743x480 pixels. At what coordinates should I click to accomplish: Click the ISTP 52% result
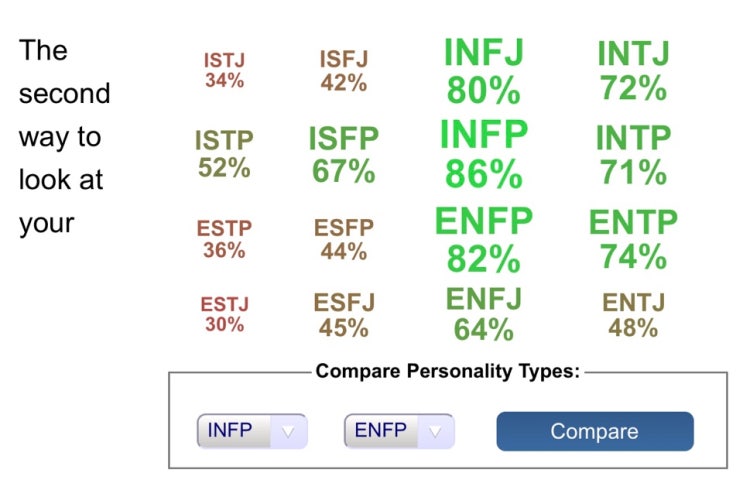(x=224, y=154)
